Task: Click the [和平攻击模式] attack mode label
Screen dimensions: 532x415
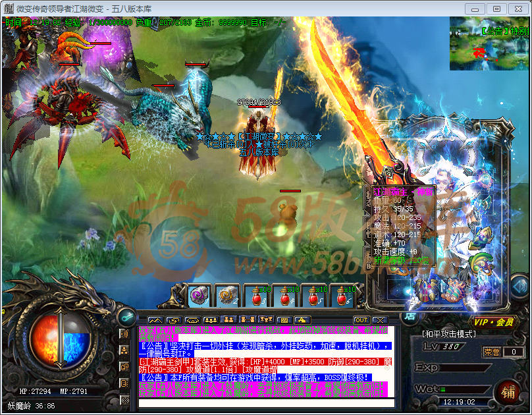Action: tap(448, 334)
